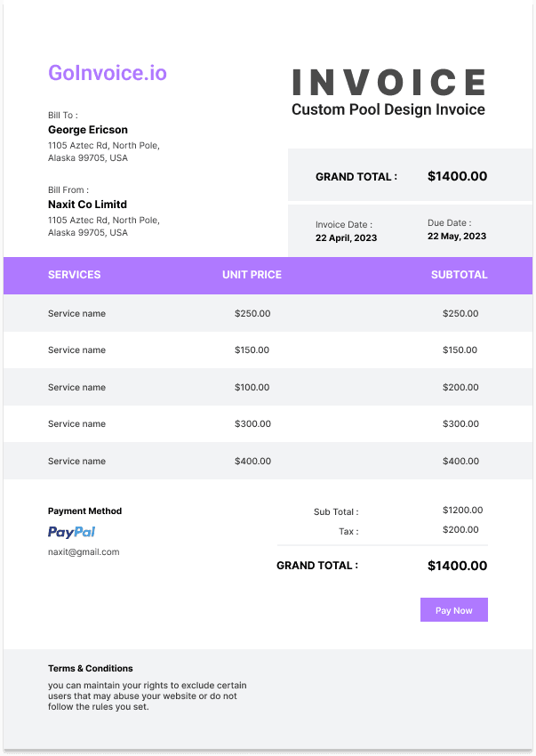Viewport: 536px width, 756px height.
Task: Click the Terms & Conditions heading
Action: [90, 668]
